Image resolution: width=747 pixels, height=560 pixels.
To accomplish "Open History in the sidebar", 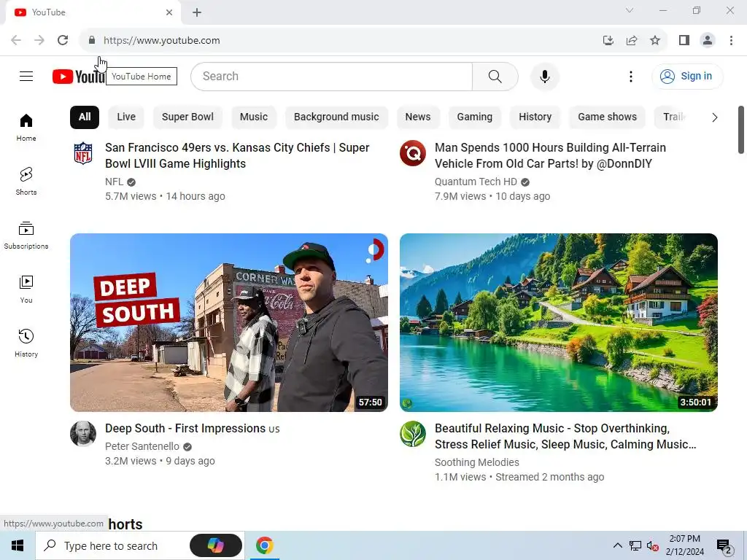I will pyautogui.click(x=26, y=343).
